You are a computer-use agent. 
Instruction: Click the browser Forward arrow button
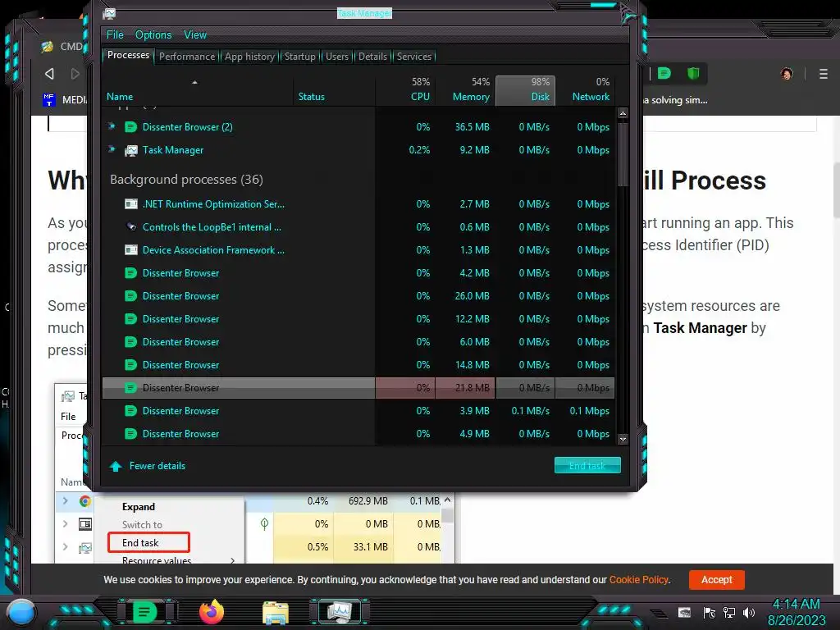[75, 73]
